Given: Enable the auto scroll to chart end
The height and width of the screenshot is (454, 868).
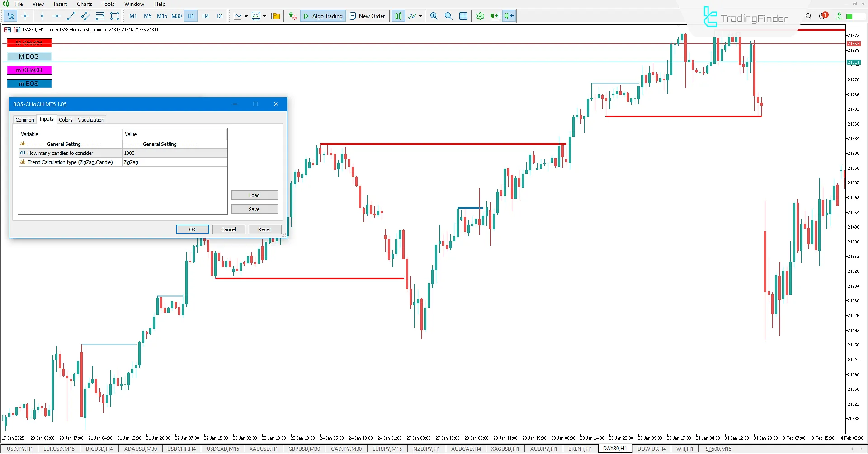Looking at the screenshot, I should pos(494,16).
